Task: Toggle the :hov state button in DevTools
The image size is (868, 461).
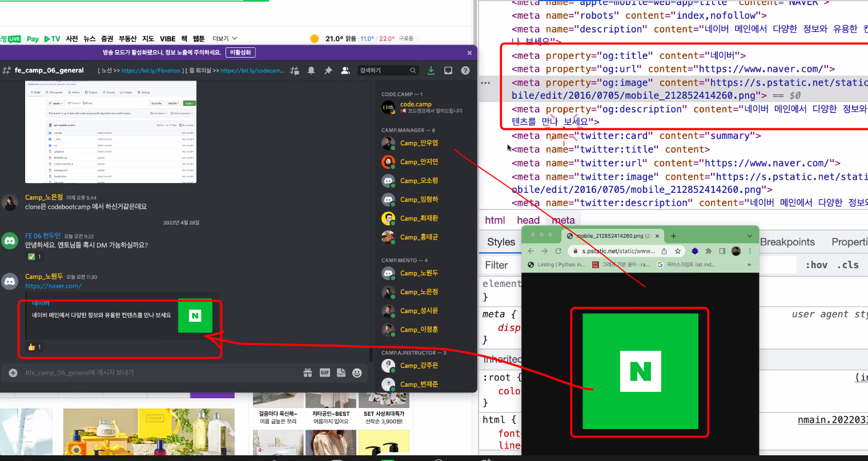Action: pyautogui.click(x=817, y=265)
